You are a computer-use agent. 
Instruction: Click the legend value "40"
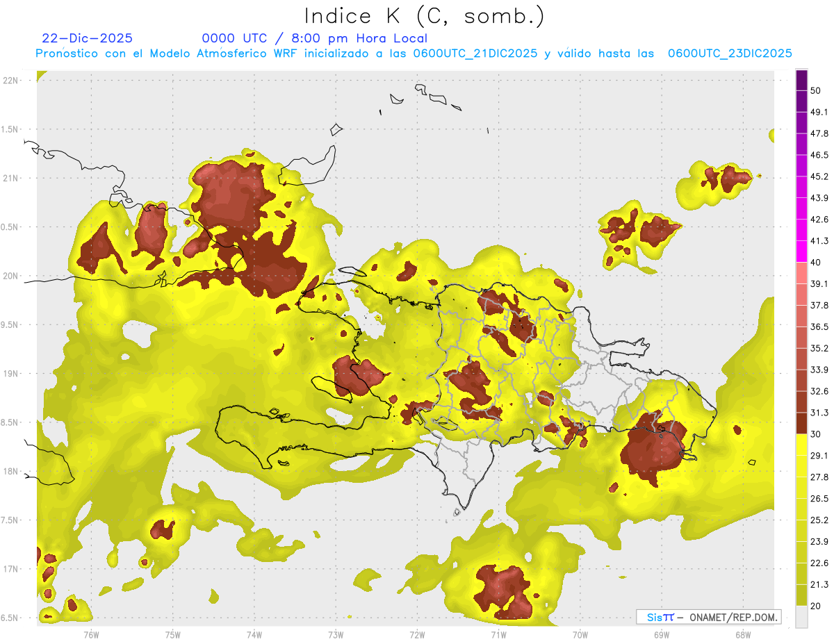point(815,262)
